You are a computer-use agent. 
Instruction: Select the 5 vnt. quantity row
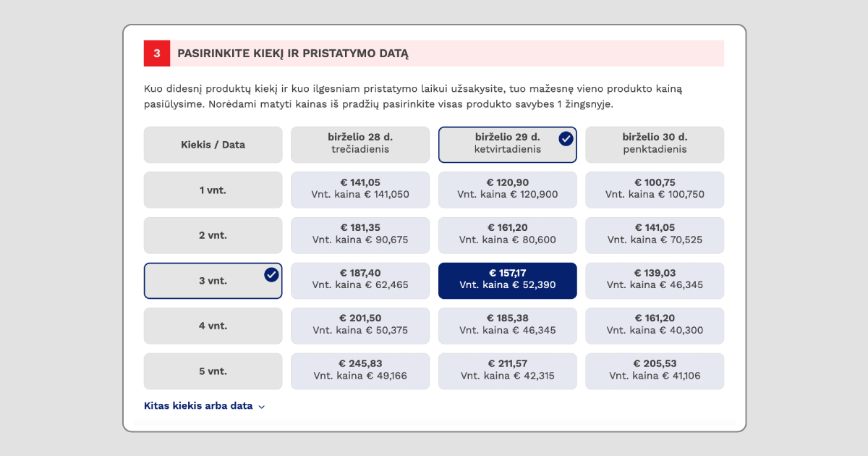[x=213, y=371]
